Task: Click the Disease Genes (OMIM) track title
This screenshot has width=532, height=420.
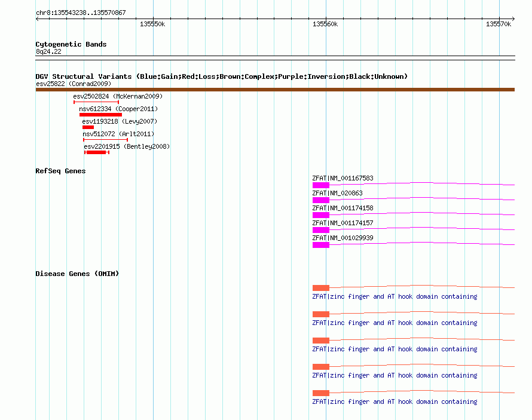Action: point(77,274)
